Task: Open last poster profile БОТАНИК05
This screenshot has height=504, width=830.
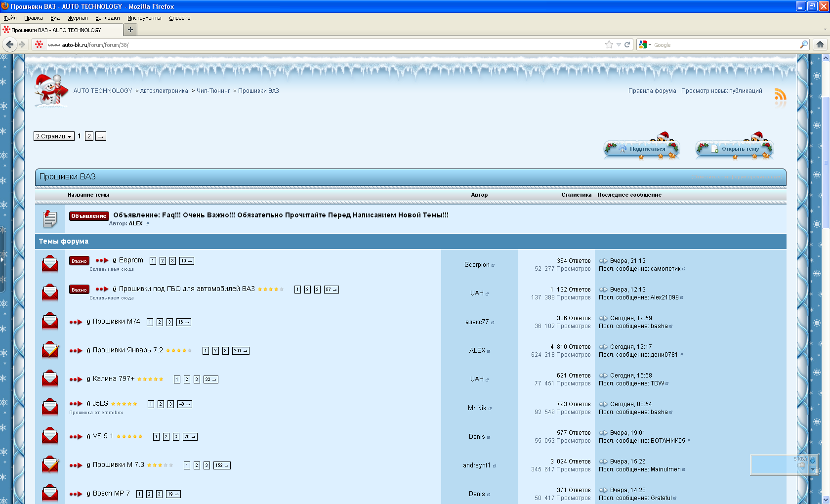Action: tap(668, 441)
